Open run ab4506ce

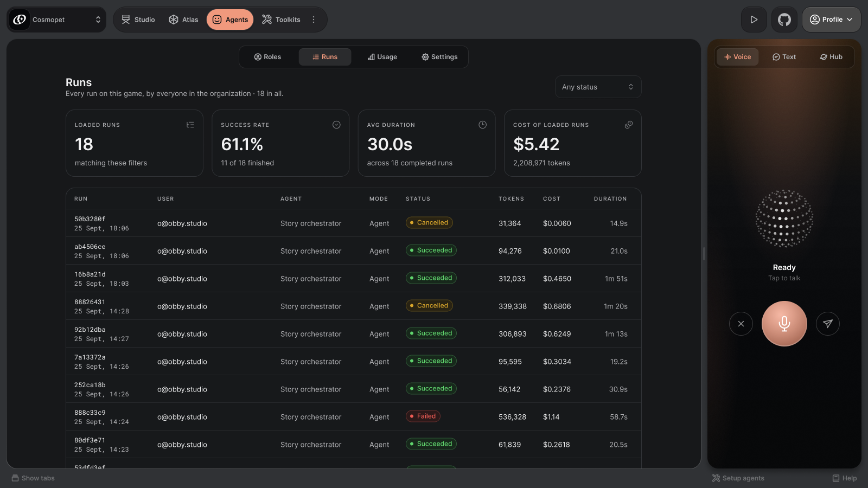[x=354, y=251]
